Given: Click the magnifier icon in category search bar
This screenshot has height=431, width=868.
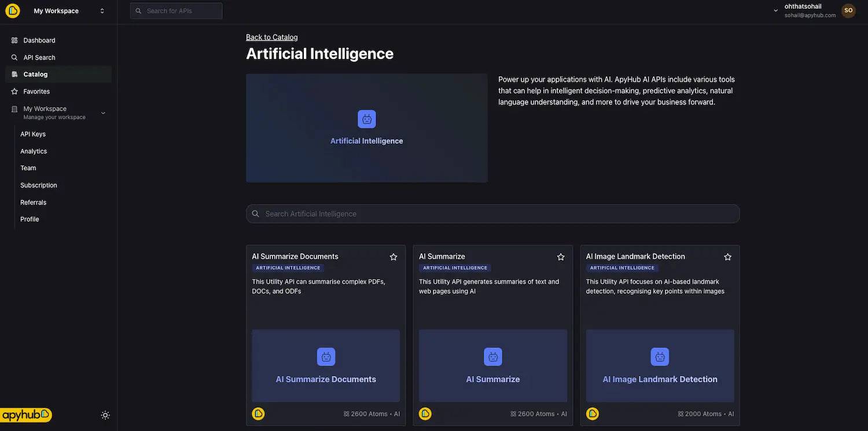Looking at the screenshot, I should (x=256, y=214).
